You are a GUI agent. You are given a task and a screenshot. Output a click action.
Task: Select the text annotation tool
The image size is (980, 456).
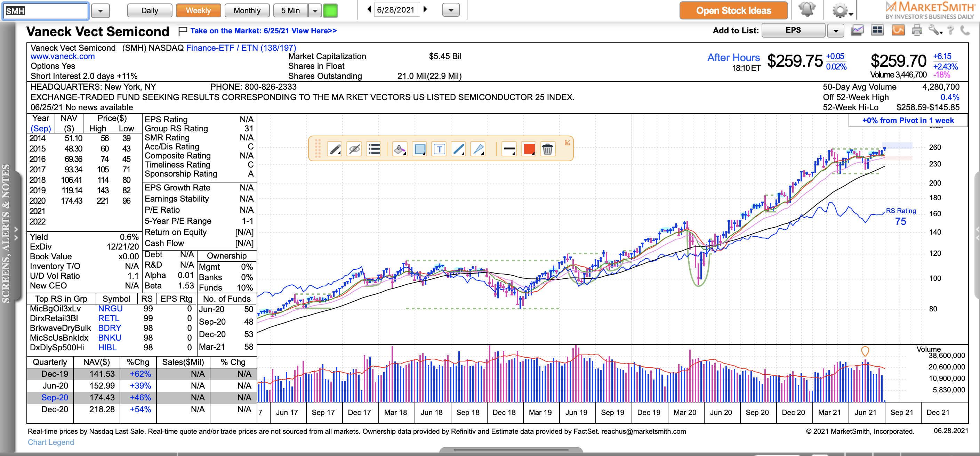point(440,149)
